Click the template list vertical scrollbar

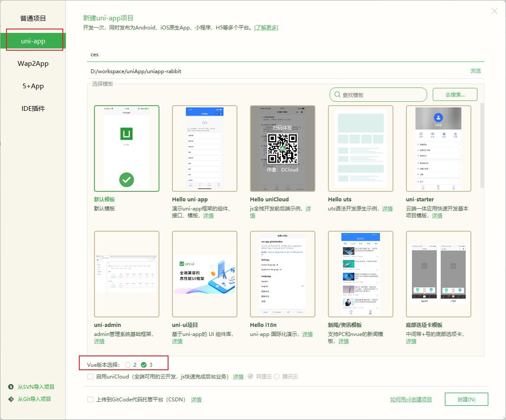(482, 145)
